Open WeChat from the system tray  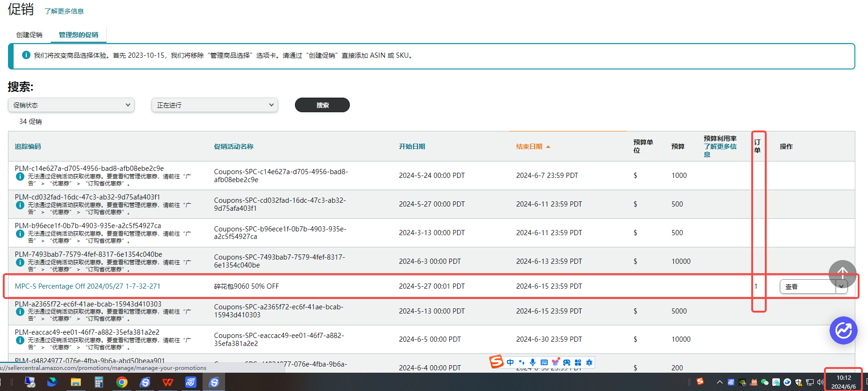[x=765, y=382]
